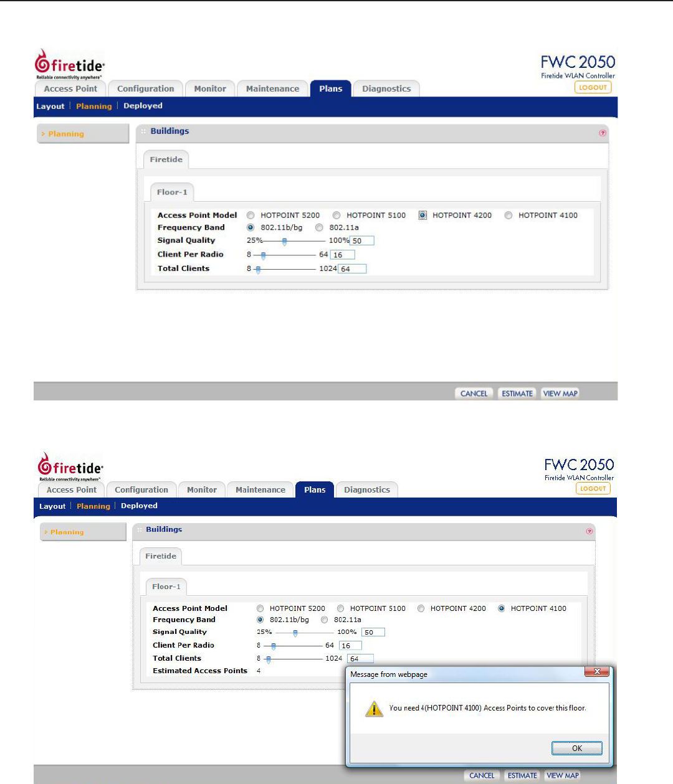
Task: Open Monitor tab in lower screenshot
Action: coord(202,490)
